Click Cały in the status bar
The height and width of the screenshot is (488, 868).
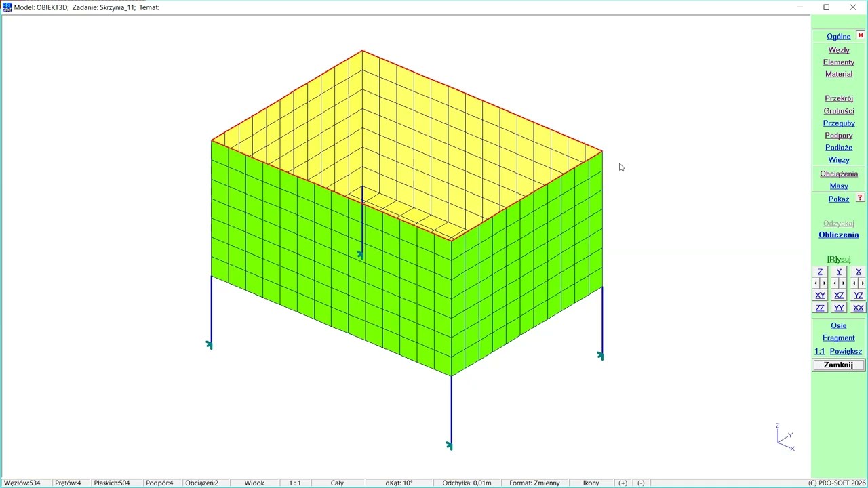click(337, 483)
